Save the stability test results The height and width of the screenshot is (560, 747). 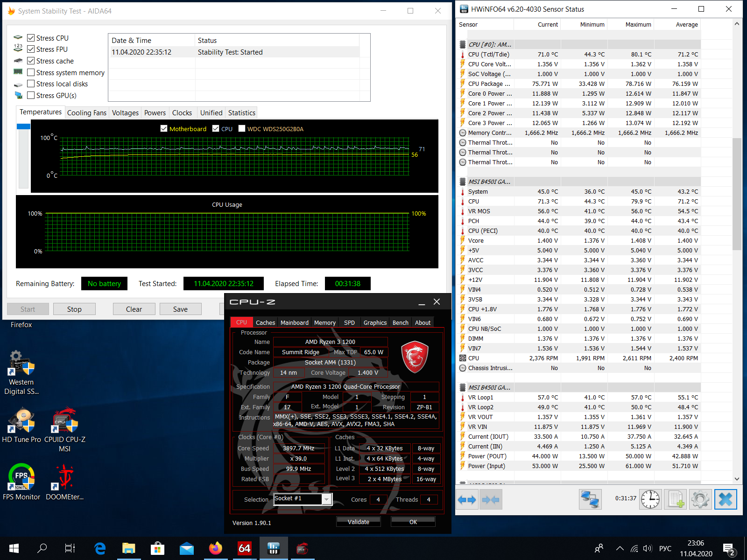(180, 309)
